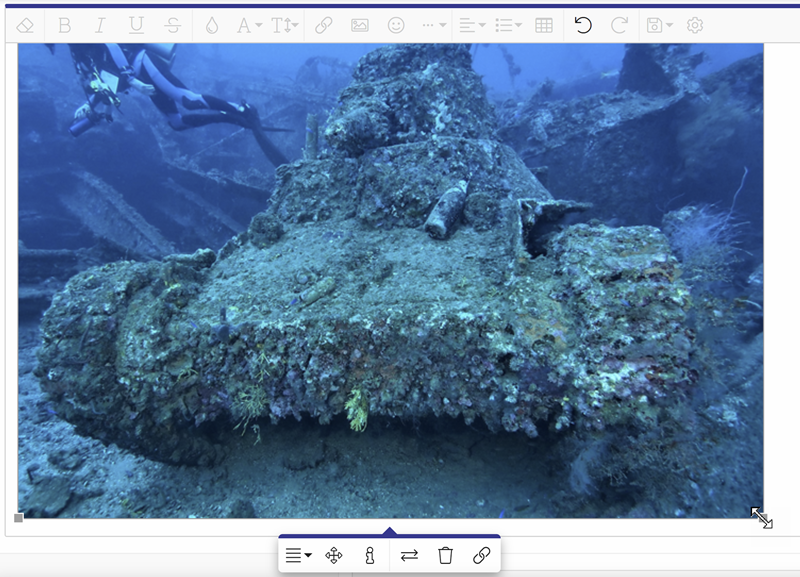Open the font size dropdown
This screenshot has width=800, height=577.
click(x=285, y=26)
